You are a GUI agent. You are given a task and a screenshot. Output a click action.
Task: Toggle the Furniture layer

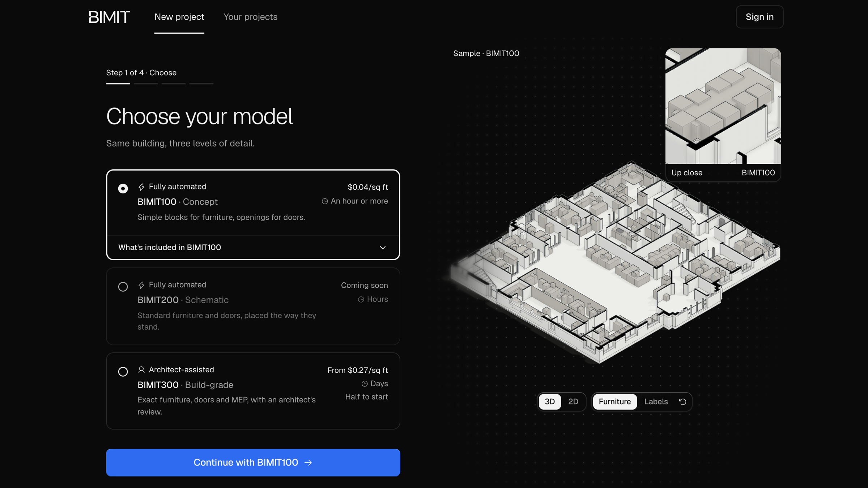[614, 402]
